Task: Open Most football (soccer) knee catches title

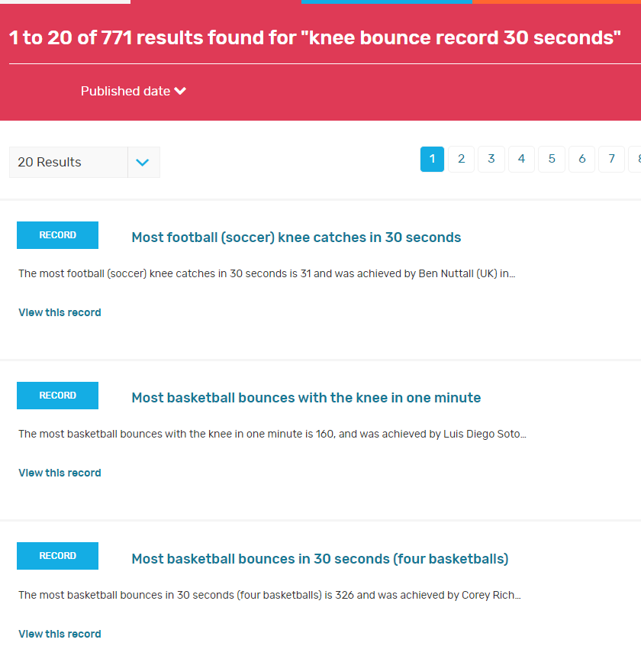Action: 296,237
